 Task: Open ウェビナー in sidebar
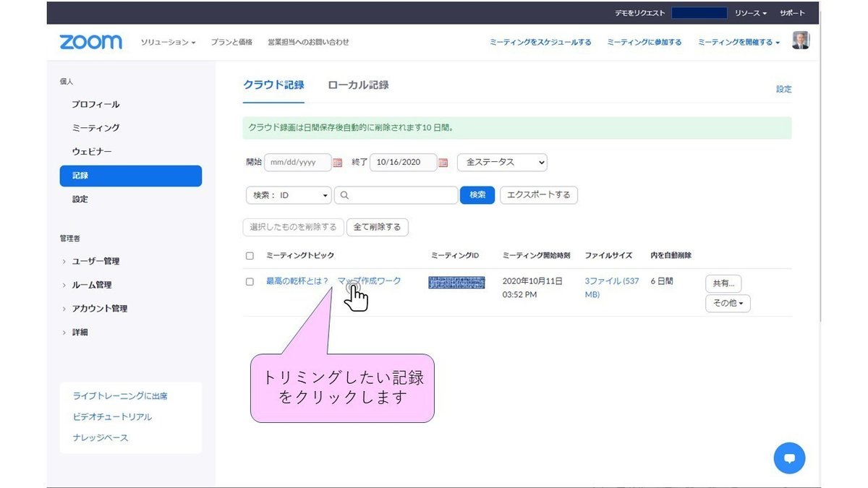tap(91, 152)
